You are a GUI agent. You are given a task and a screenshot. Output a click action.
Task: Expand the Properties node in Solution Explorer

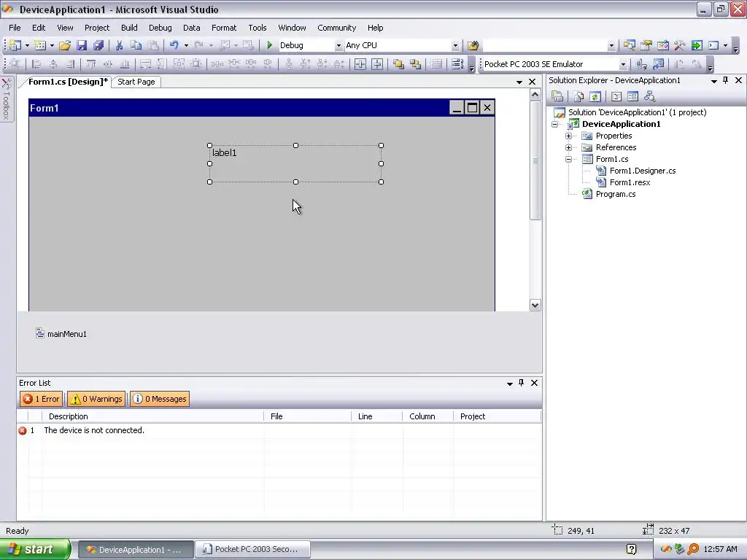[x=568, y=136]
